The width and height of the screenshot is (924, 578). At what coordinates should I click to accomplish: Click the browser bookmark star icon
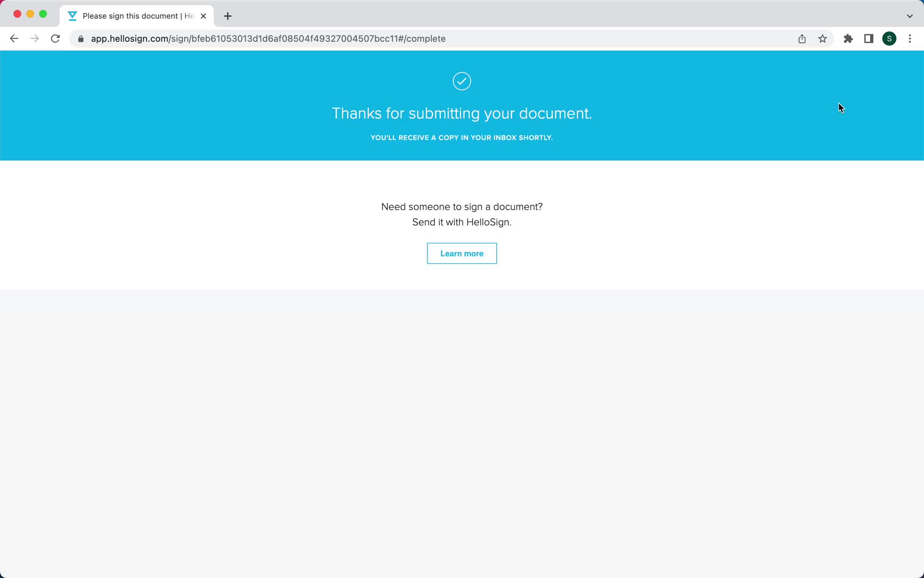click(823, 39)
